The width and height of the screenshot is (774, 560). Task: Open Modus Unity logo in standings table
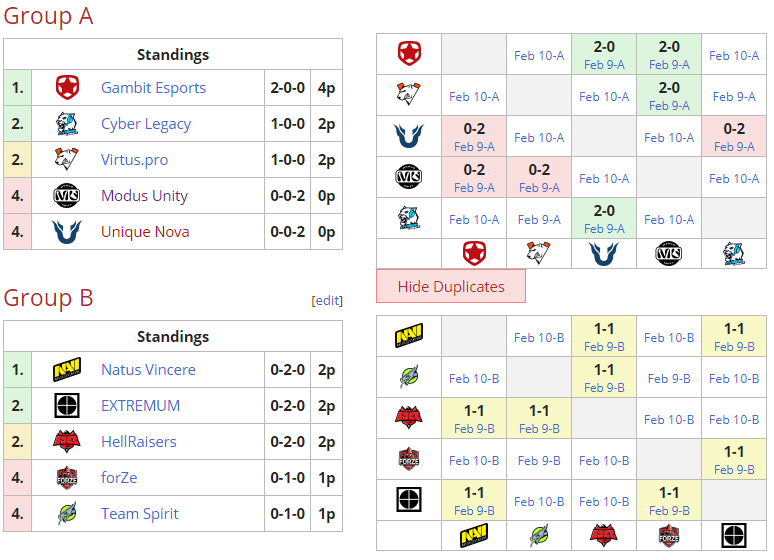pyautogui.click(x=67, y=196)
